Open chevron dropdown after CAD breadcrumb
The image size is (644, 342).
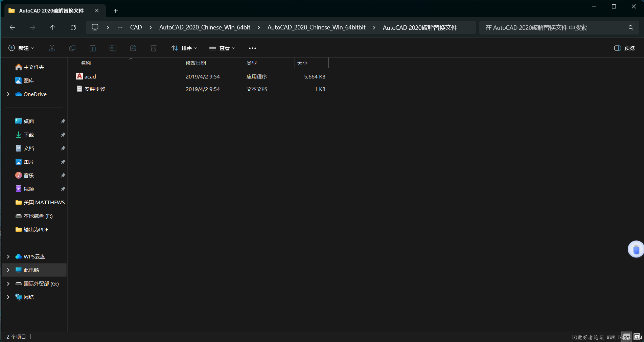click(151, 27)
